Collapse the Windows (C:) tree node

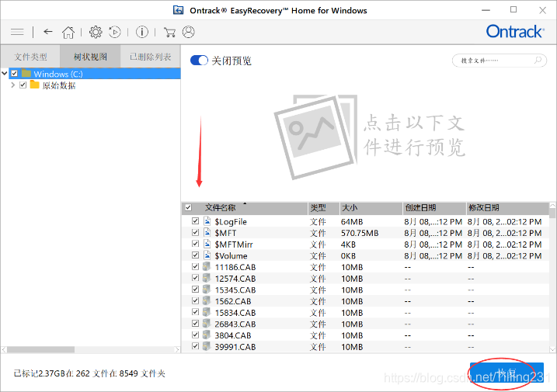[x=5, y=74]
